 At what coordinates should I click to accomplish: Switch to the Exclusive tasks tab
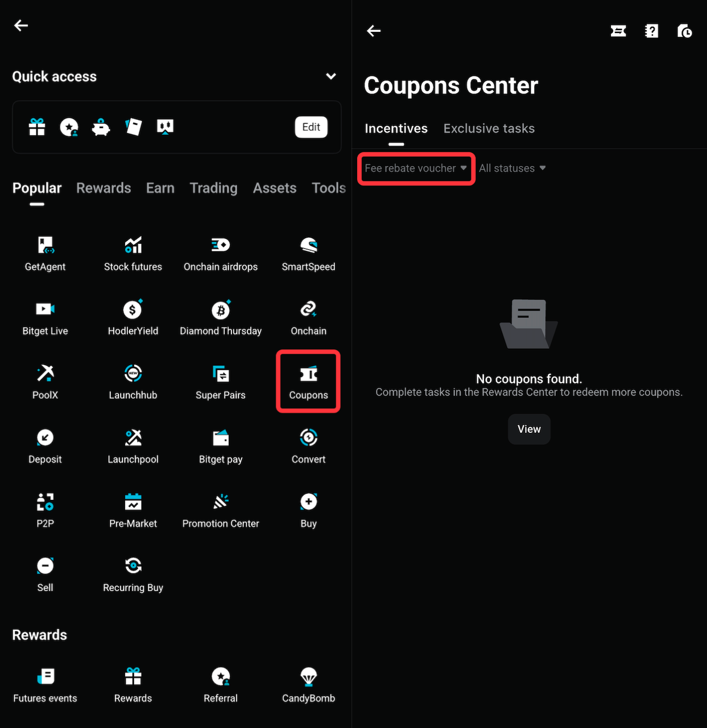pyautogui.click(x=489, y=128)
